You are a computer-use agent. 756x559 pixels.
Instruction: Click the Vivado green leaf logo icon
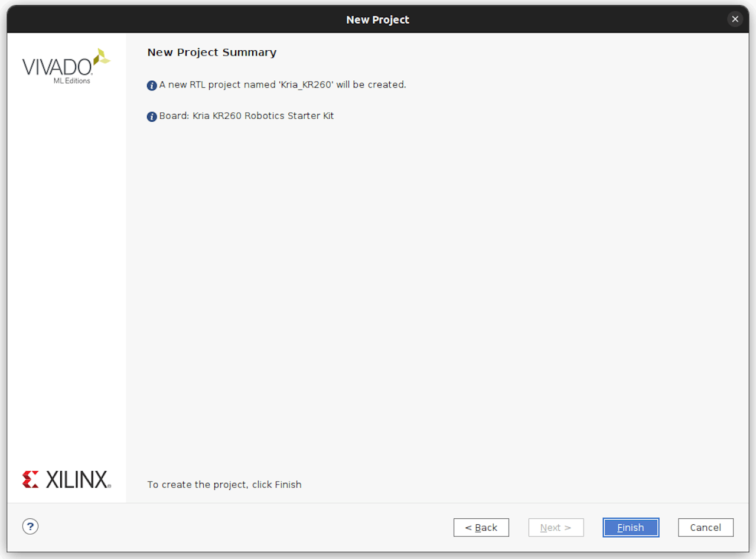pos(102,57)
